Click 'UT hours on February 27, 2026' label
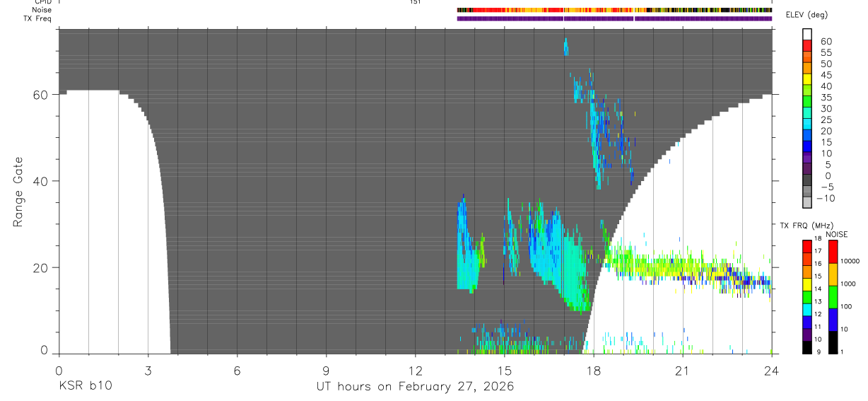The image size is (868, 401). 415,387
